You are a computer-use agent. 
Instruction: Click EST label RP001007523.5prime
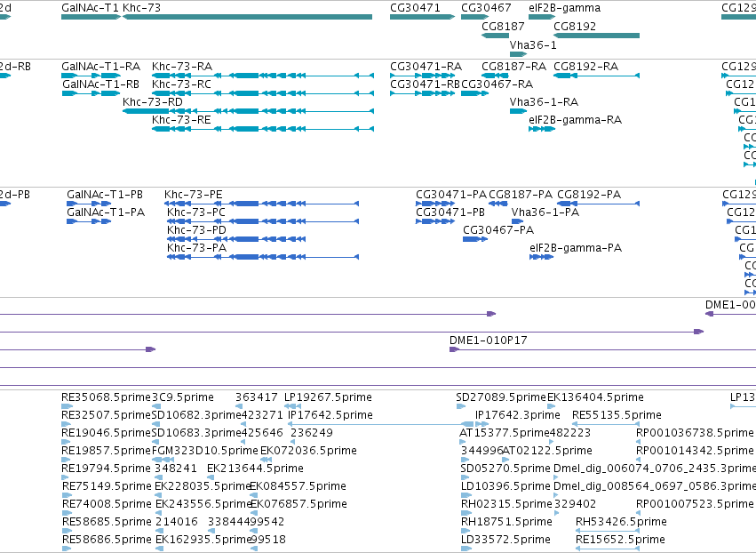pos(695,504)
